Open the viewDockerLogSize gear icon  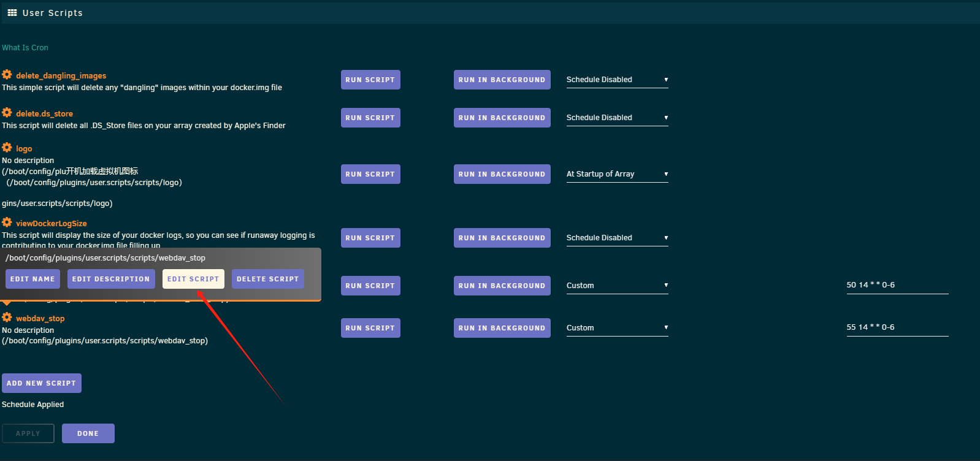click(x=7, y=223)
